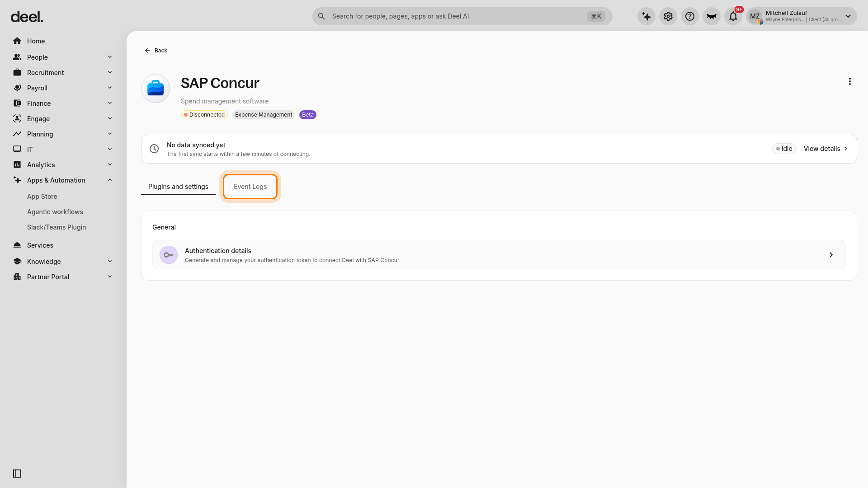
Task: Open the help question mark icon
Action: click(x=690, y=16)
